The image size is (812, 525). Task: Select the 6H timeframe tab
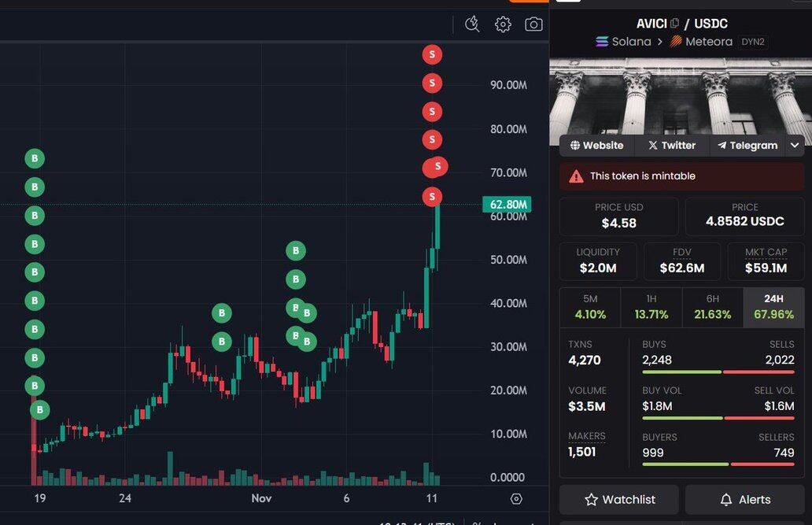tap(713, 307)
